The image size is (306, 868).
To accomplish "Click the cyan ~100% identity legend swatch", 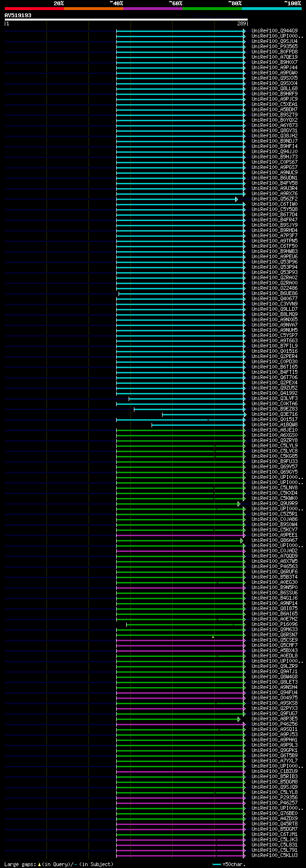I will coord(272,9).
